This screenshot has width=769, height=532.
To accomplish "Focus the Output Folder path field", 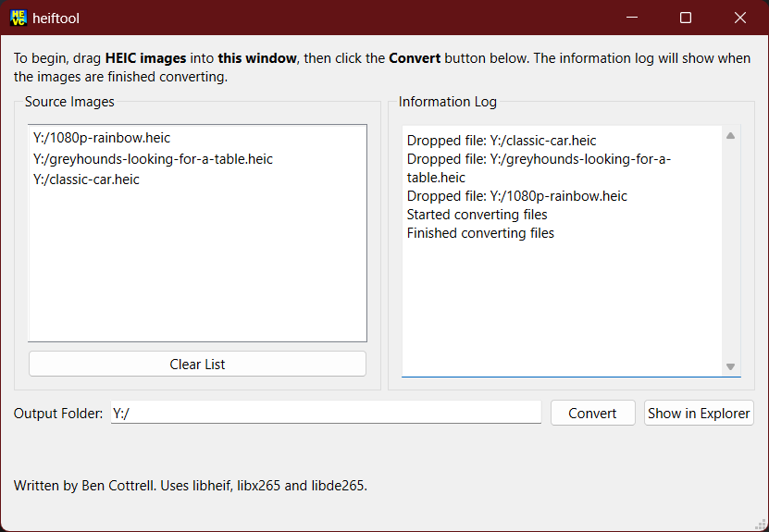I will (x=324, y=414).
